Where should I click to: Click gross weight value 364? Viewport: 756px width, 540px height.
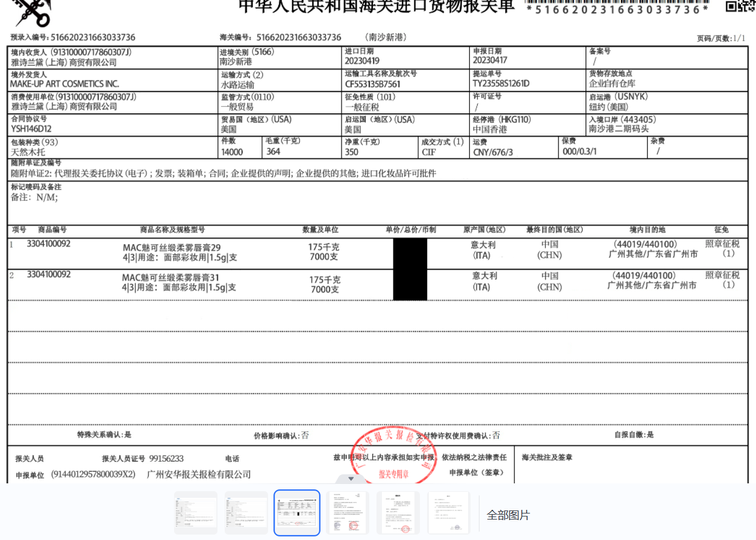pos(273,152)
